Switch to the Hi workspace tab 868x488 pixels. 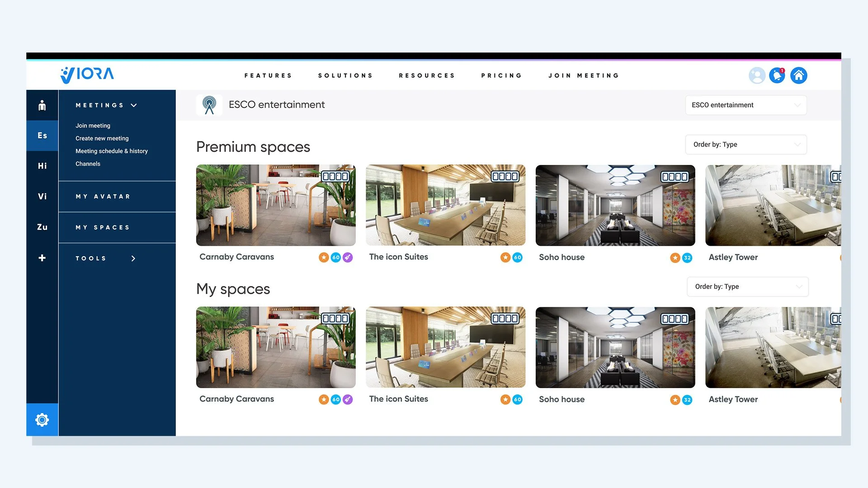[x=42, y=166]
